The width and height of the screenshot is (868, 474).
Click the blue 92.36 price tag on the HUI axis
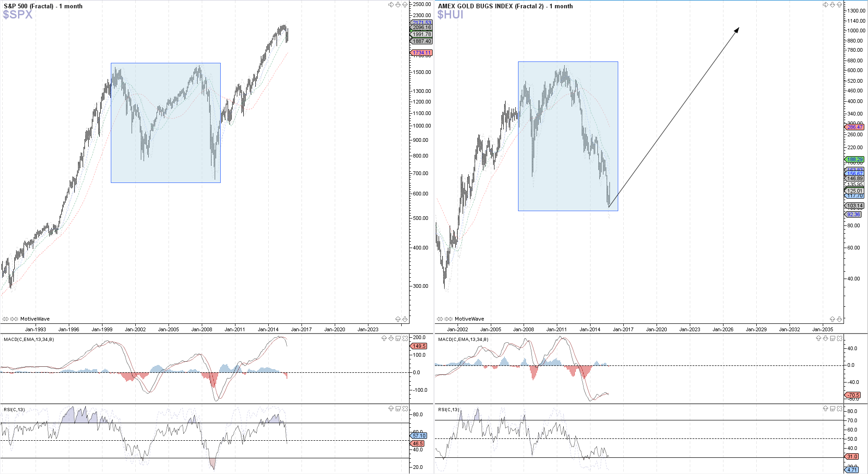click(x=853, y=214)
